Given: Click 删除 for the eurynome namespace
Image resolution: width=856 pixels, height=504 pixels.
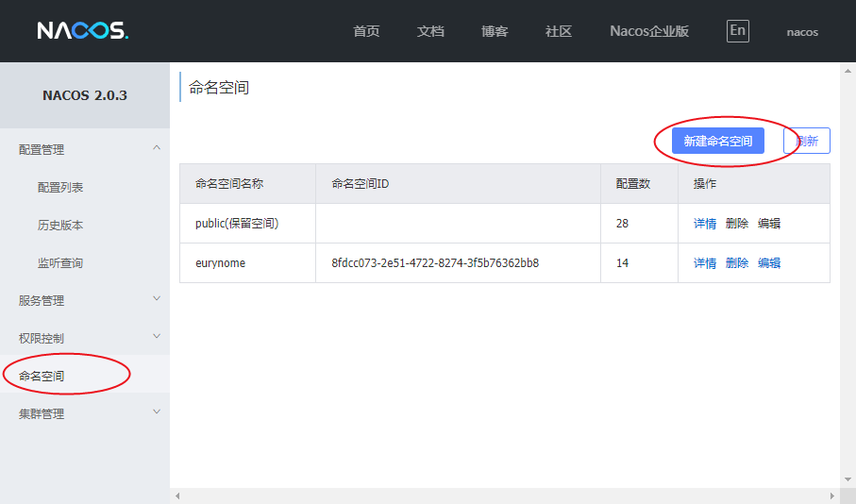Looking at the screenshot, I should point(737,263).
